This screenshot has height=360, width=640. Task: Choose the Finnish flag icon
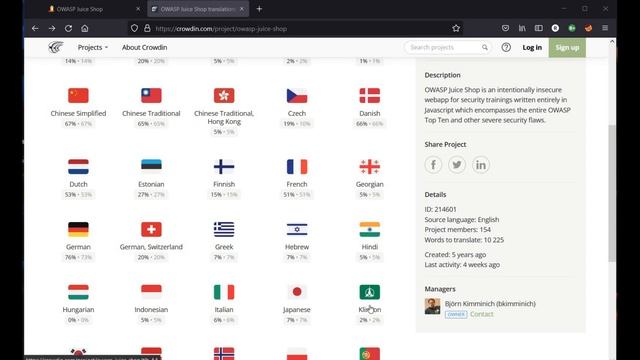pos(224,167)
